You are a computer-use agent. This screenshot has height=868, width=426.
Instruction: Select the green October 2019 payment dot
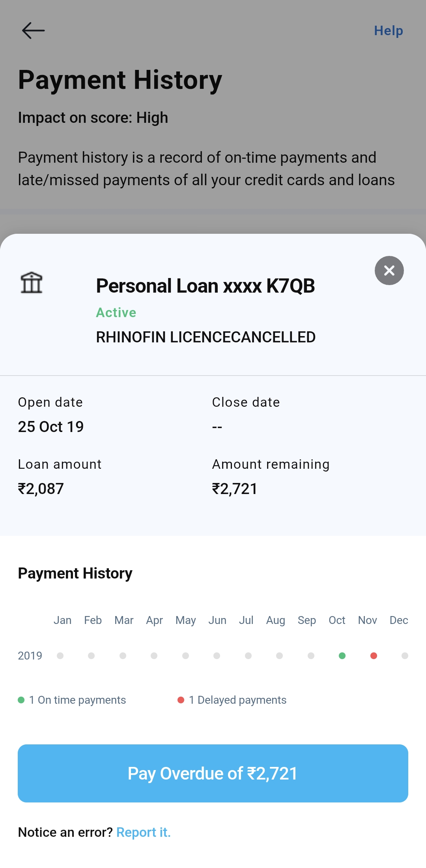[342, 656]
